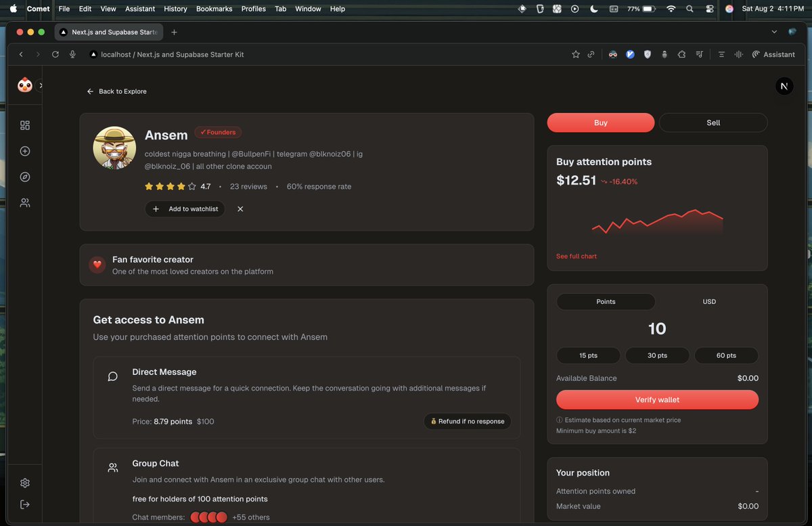Click Add to watchlist button
The height and width of the screenshot is (526, 812).
pyautogui.click(x=185, y=209)
